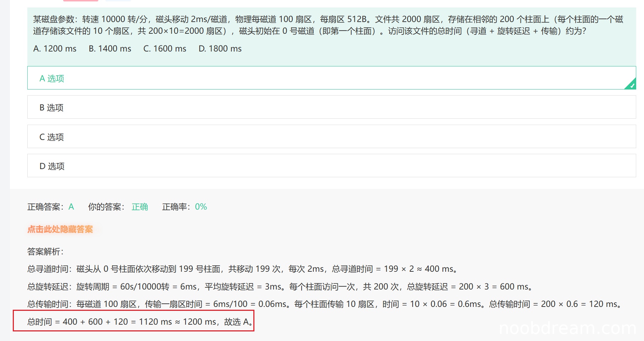Viewport: 644px width, 341px height.
Task: Click the green '正确' result after 你的答案
Action: (x=140, y=207)
